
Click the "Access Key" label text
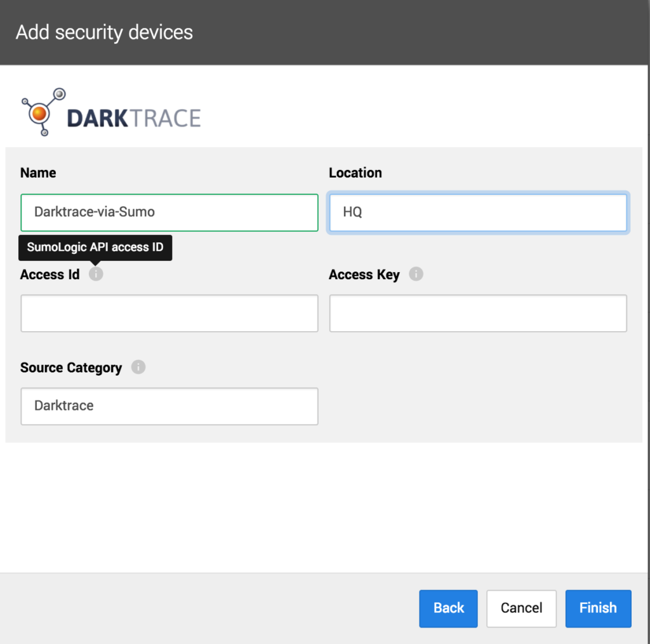point(364,274)
